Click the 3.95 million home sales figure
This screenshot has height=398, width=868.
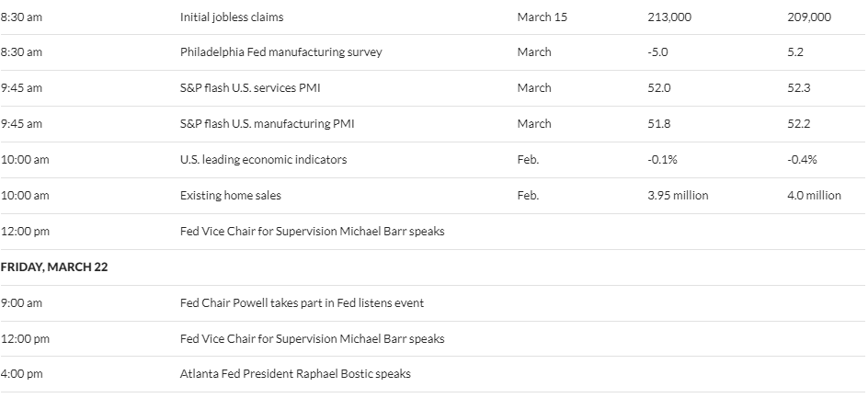678,196
